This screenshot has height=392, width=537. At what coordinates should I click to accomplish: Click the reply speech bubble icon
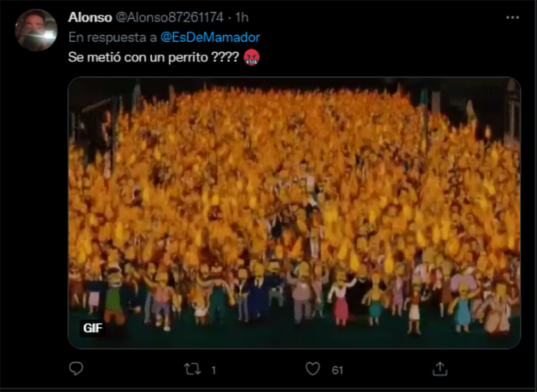(76, 368)
